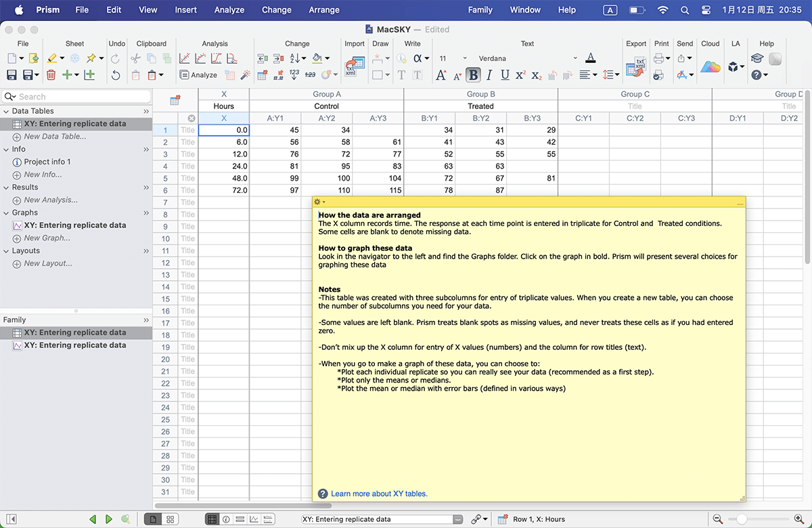Switch to the data table view button

[212, 519]
